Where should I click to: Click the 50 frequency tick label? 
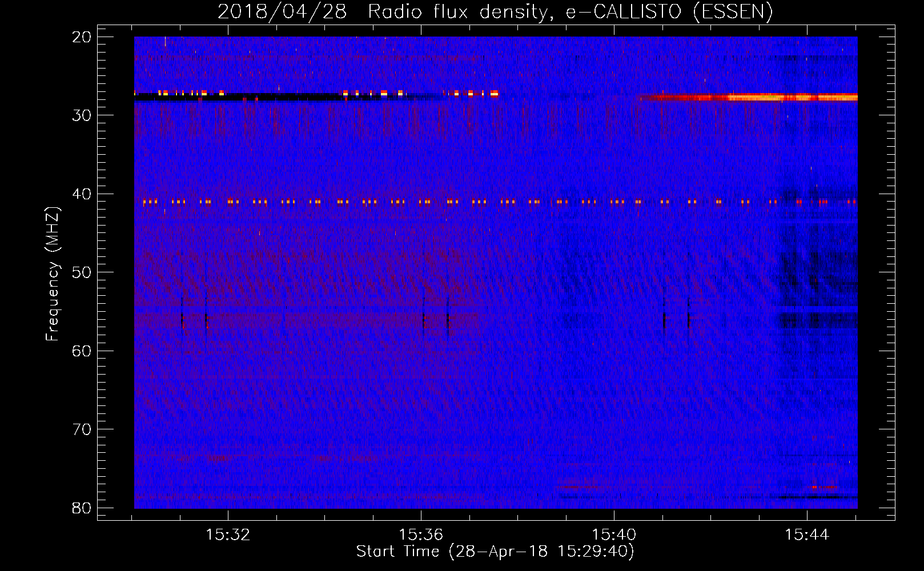tap(82, 272)
